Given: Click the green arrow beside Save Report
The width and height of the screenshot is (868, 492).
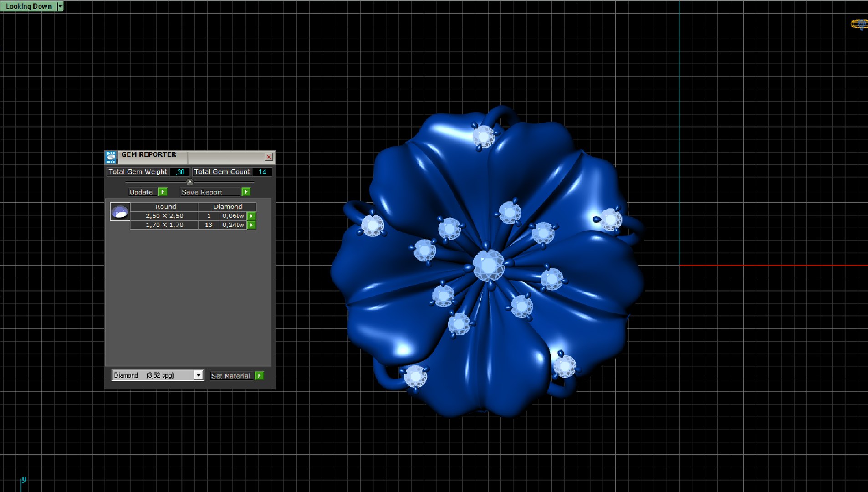Looking at the screenshot, I should pyautogui.click(x=246, y=192).
